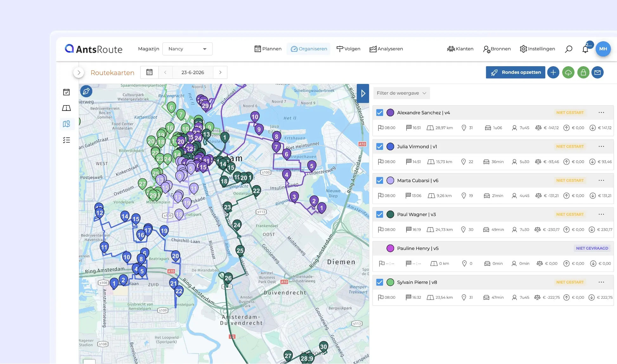This screenshot has width=617, height=364.
Task: Open the Instellingen settings menu
Action: [537, 49]
